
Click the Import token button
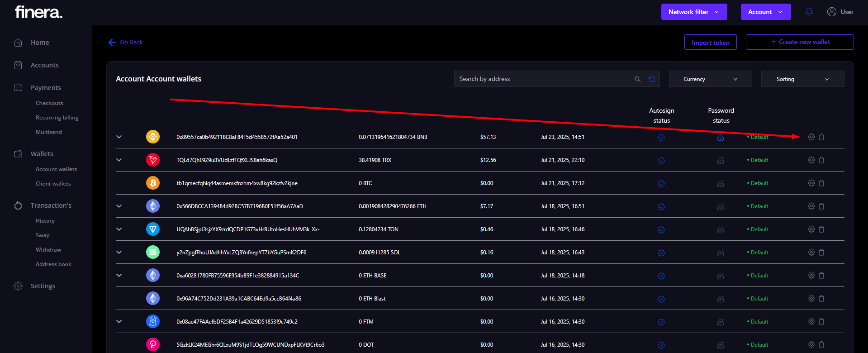[x=710, y=43]
